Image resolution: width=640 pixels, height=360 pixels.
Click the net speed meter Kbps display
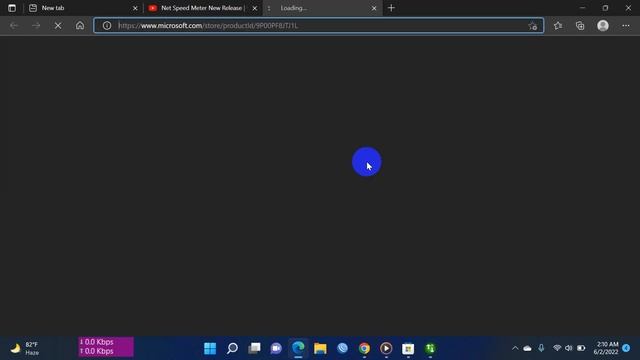tap(106, 347)
